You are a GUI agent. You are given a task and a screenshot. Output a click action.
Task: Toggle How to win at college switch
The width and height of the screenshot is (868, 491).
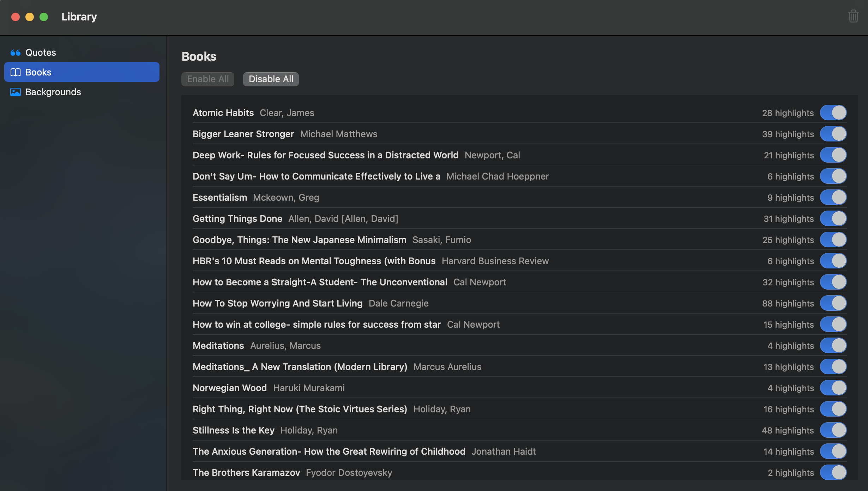coord(833,325)
